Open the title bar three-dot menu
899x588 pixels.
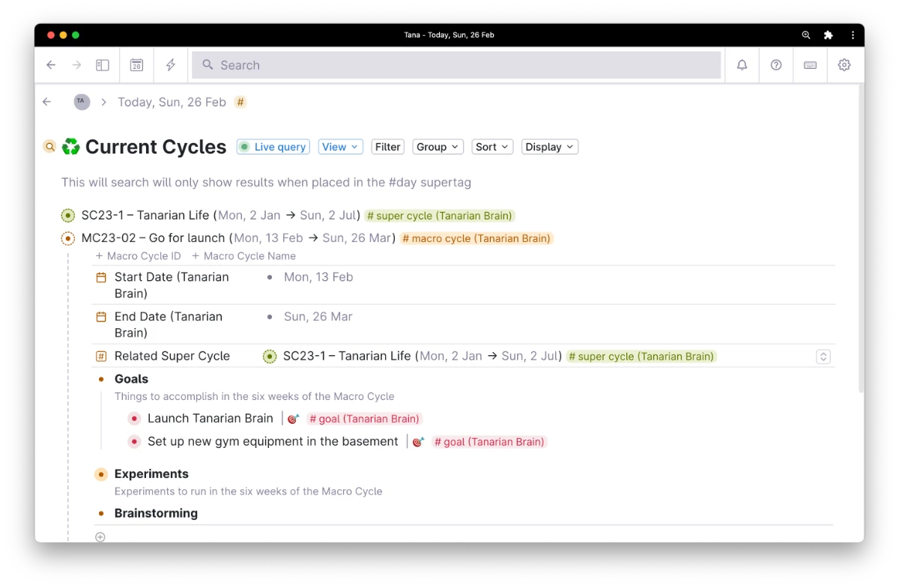853,35
